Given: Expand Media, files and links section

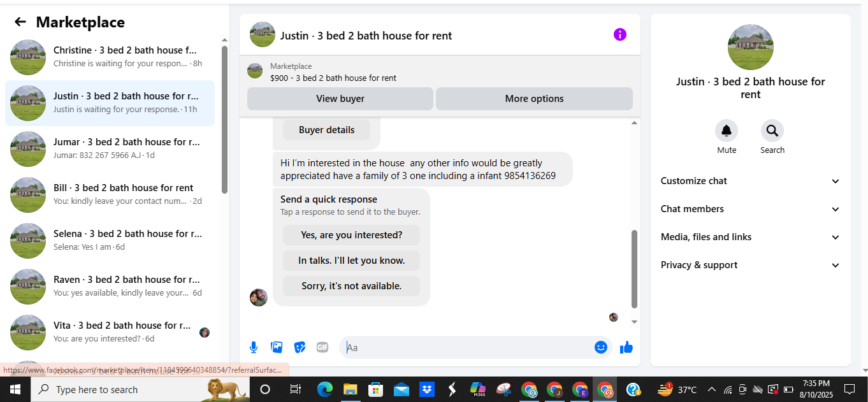Looking at the screenshot, I should coord(751,237).
